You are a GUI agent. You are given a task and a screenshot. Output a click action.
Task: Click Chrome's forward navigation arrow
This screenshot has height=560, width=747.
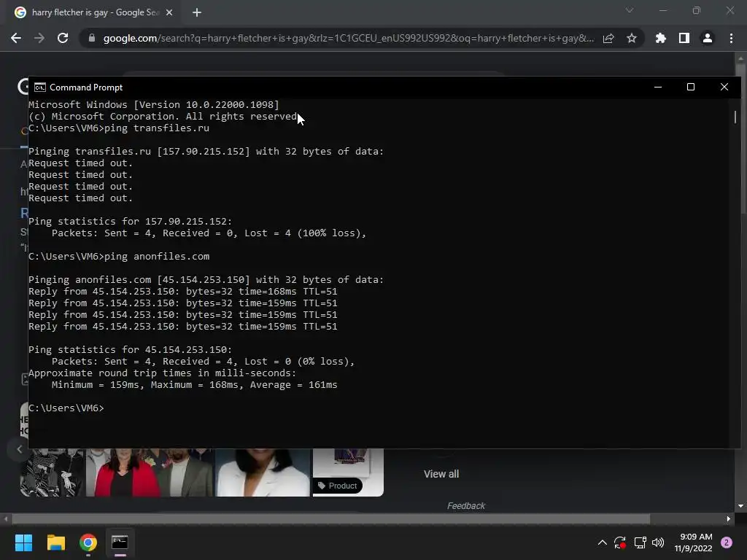click(x=39, y=38)
